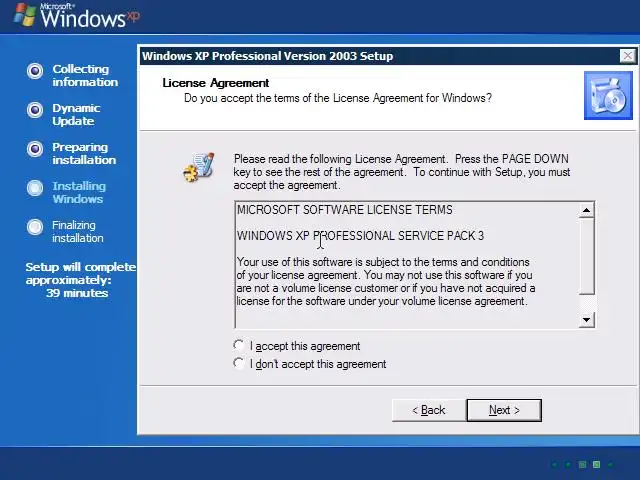
Task: Close the Windows XP Setup dialog
Action: click(627, 56)
